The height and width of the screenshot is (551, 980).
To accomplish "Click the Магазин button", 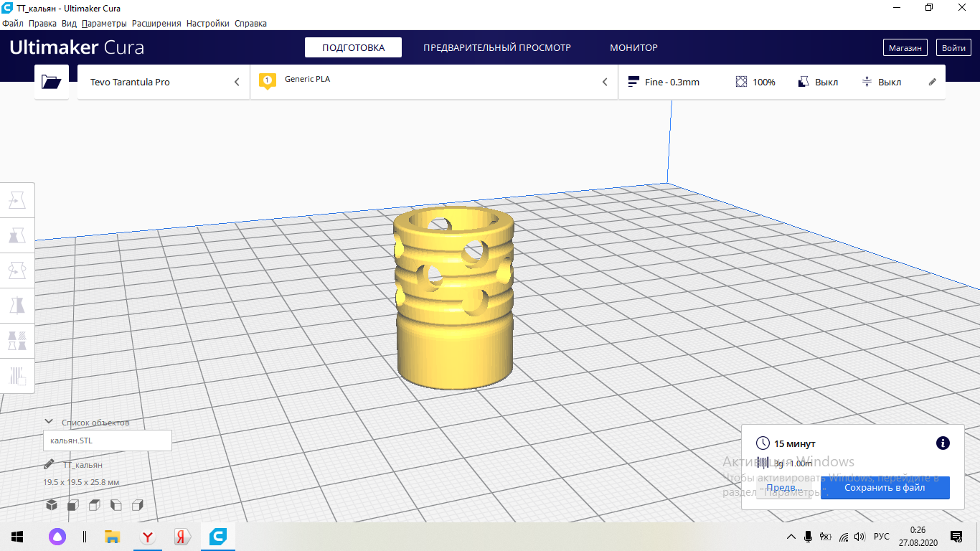I will click(x=905, y=48).
